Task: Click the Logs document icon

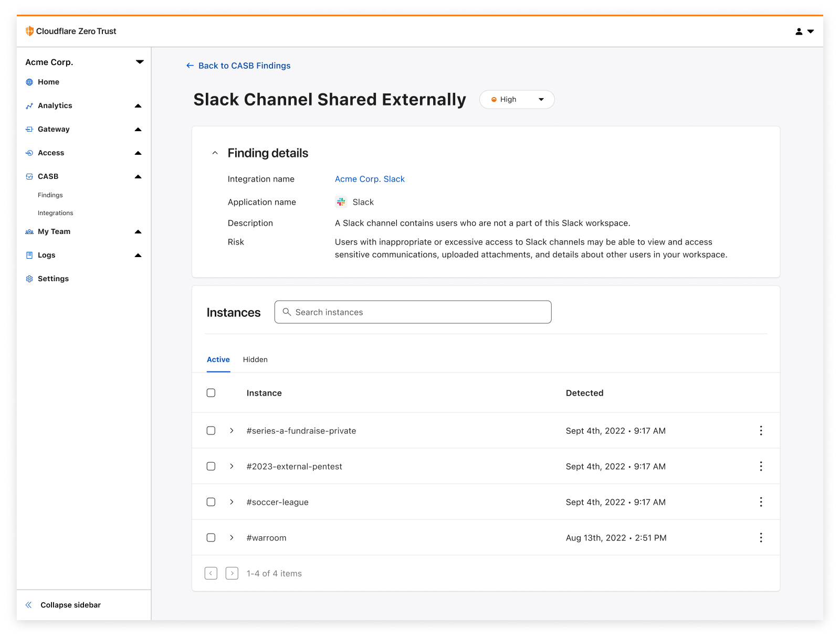Action: coord(29,255)
